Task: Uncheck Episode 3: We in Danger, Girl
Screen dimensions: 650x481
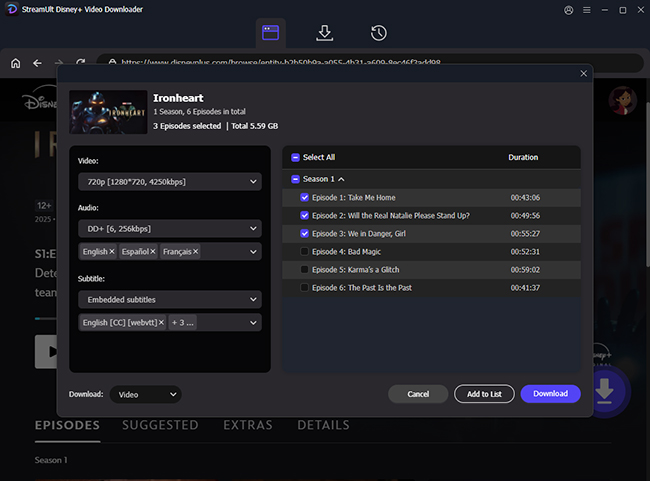Action: tap(304, 233)
